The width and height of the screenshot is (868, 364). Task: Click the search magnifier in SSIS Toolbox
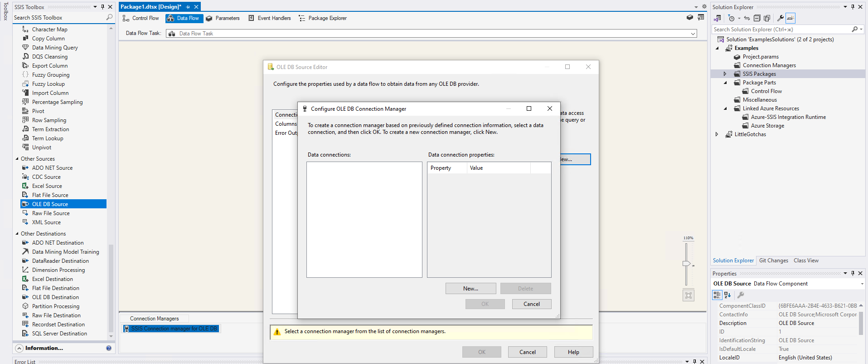(109, 17)
